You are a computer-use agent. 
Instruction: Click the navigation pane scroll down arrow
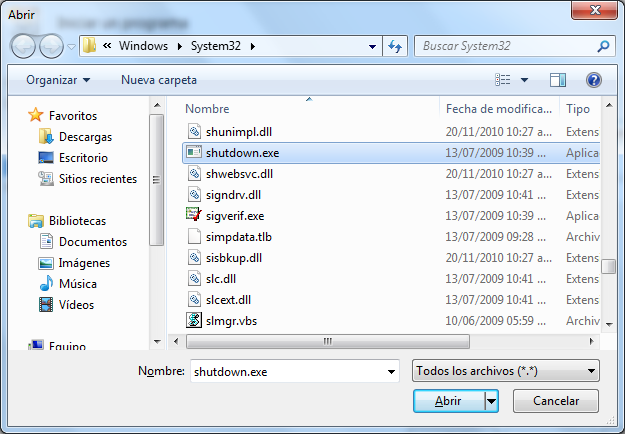tap(157, 342)
